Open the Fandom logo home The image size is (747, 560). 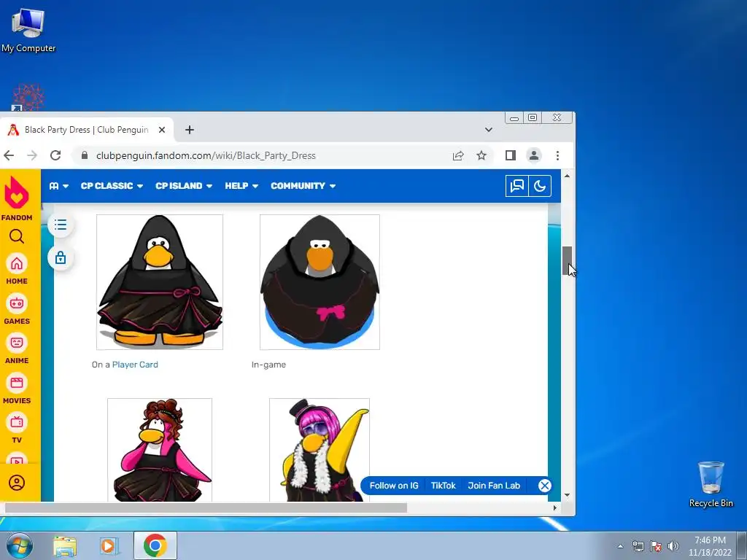[17, 198]
